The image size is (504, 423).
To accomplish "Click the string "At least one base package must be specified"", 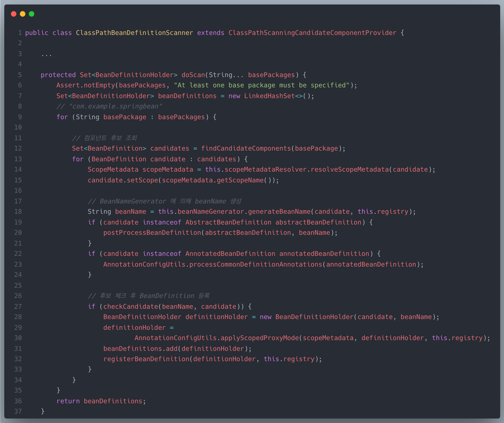I will (262, 85).
